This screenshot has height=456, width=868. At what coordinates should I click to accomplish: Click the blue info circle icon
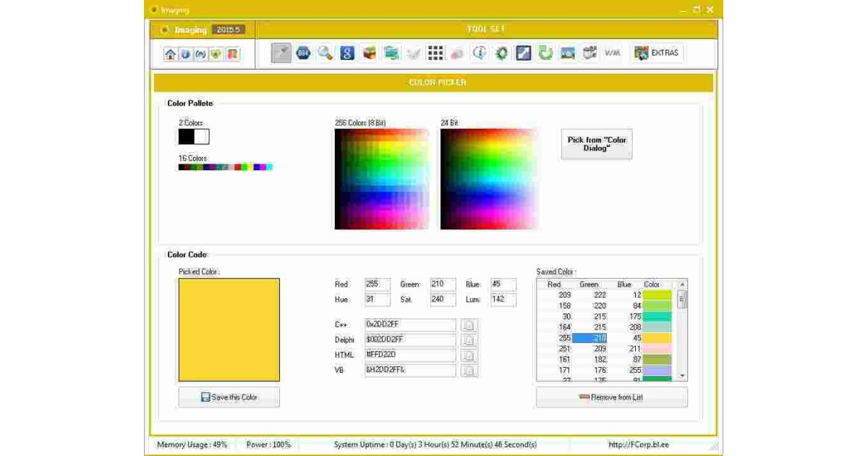[479, 54]
